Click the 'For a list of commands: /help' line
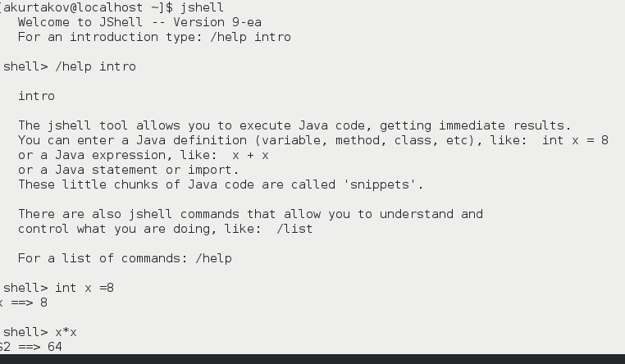The height and width of the screenshot is (364, 625). (x=125, y=258)
